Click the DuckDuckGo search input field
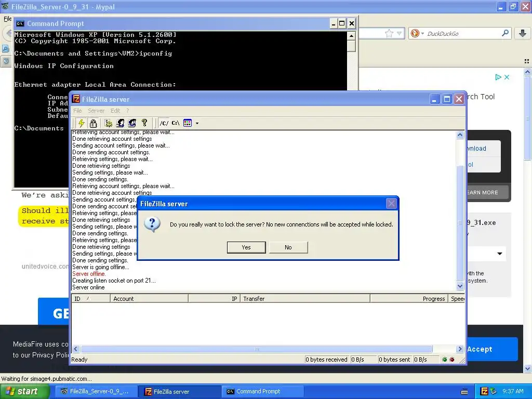 pos(463,34)
